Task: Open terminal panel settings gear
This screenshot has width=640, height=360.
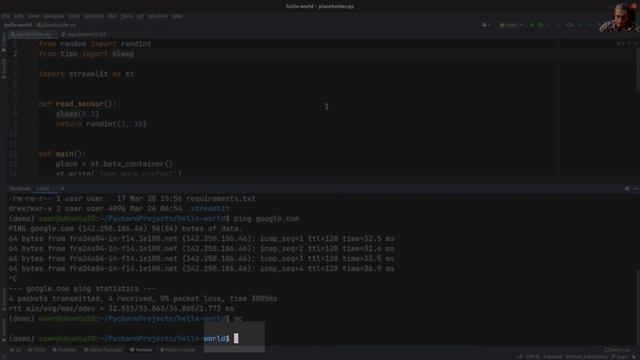Action: [x=627, y=189]
